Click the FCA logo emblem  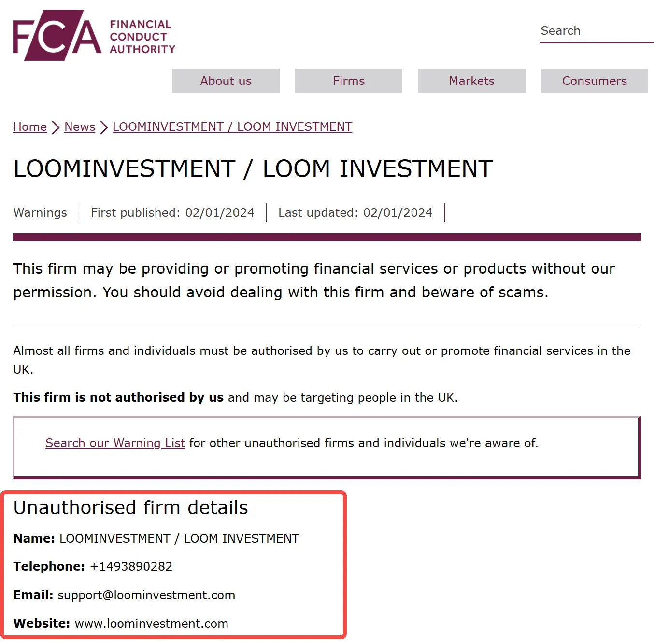[x=57, y=35]
